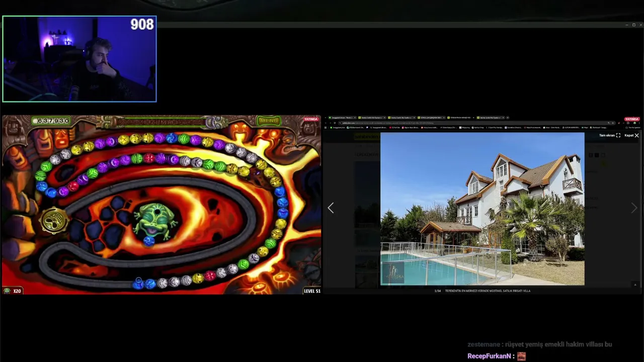This screenshot has height=362, width=644.
Task: Click the green frog shooter in Zuma
Action: (x=154, y=222)
